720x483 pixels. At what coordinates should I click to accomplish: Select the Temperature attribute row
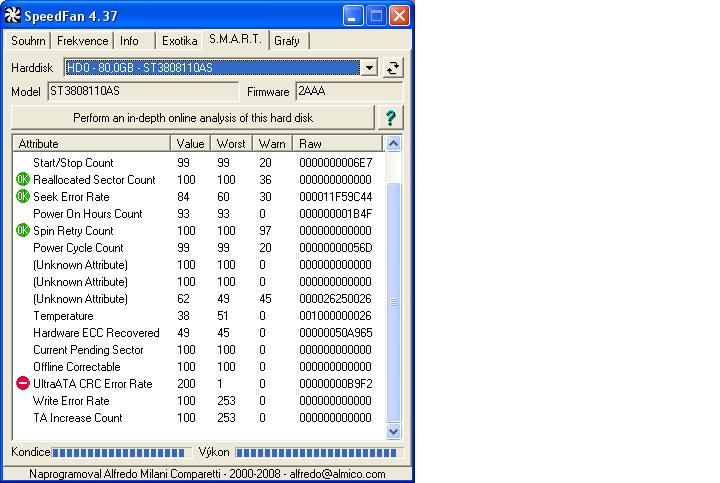pyautogui.click(x=199, y=315)
